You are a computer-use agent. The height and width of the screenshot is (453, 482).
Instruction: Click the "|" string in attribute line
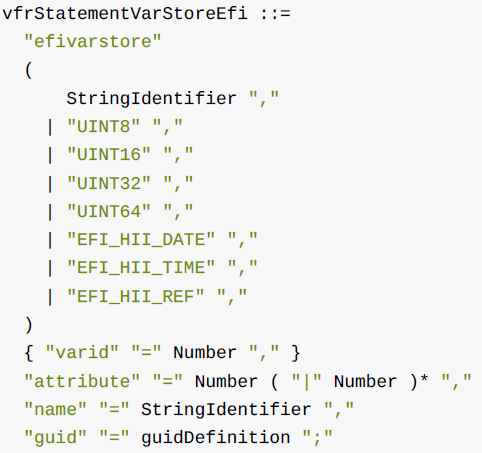coord(306,382)
